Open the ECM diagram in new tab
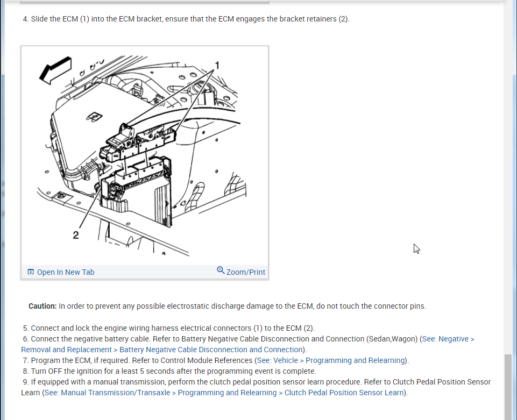 66,272
